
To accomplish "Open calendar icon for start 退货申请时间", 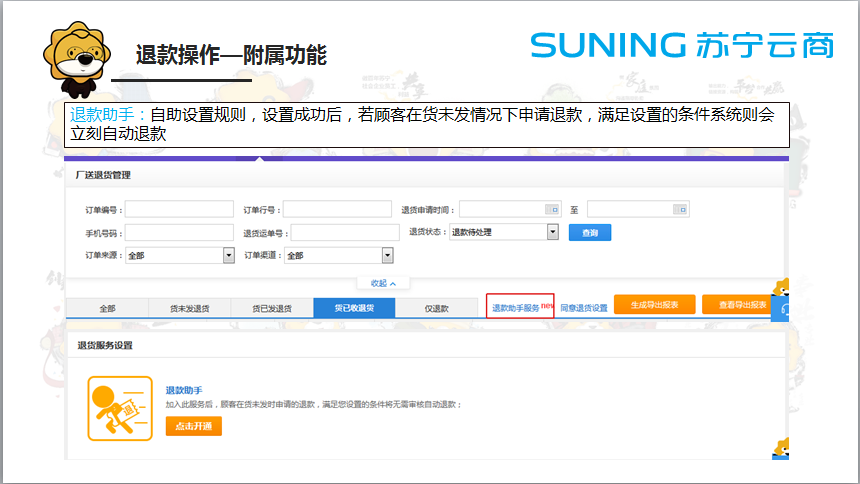I will [552, 209].
